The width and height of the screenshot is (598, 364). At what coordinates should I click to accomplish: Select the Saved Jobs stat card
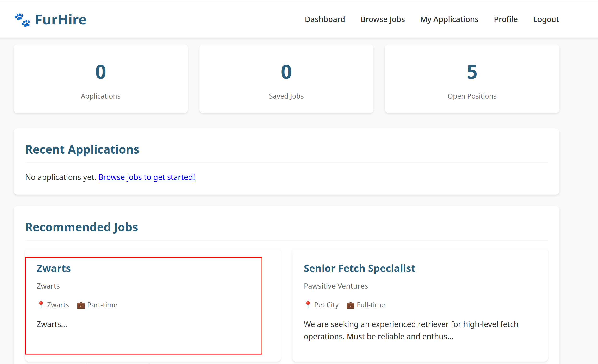tap(286, 79)
